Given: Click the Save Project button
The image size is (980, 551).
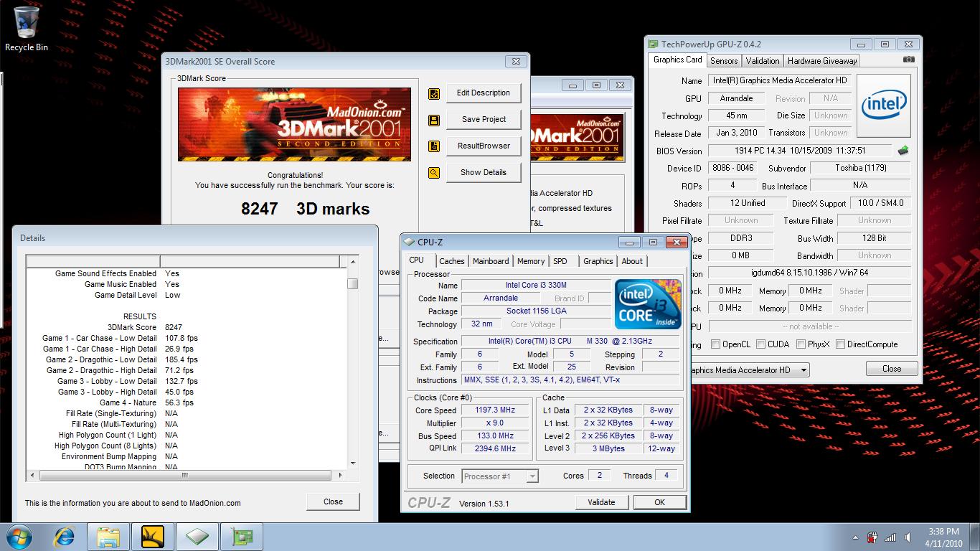Looking at the screenshot, I should [484, 119].
